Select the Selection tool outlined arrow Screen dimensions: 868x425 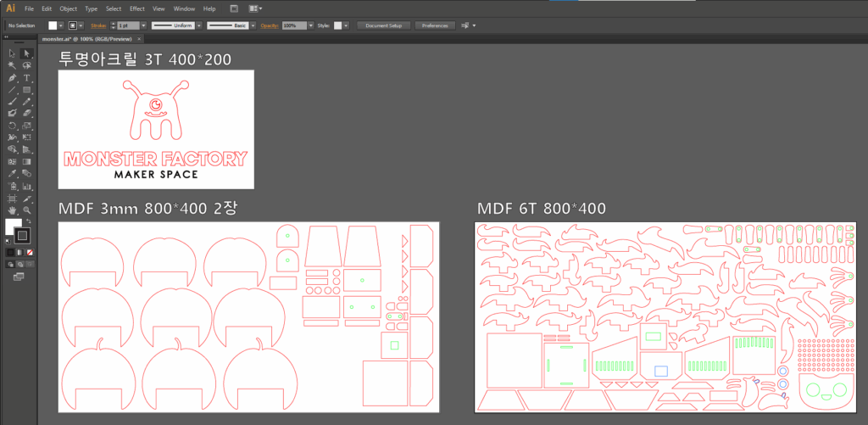[x=12, y=53]
